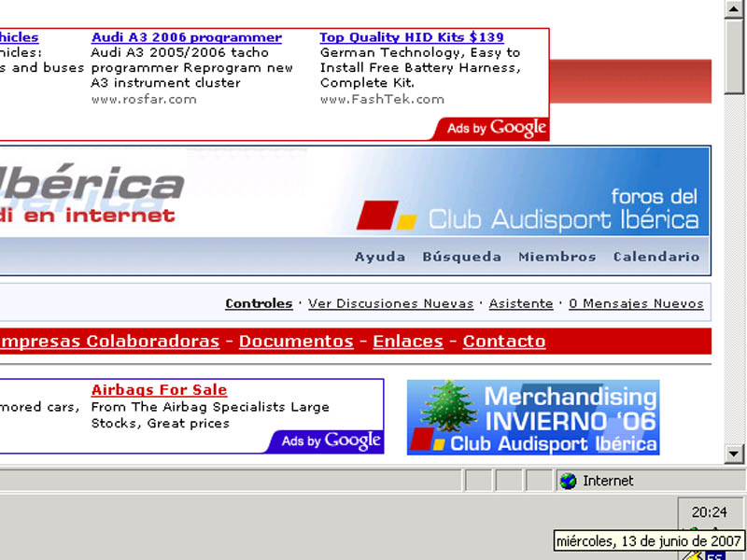The image size is (747, 560).
Task: Click the red Ads by Google label
Action: click(491, 128)
